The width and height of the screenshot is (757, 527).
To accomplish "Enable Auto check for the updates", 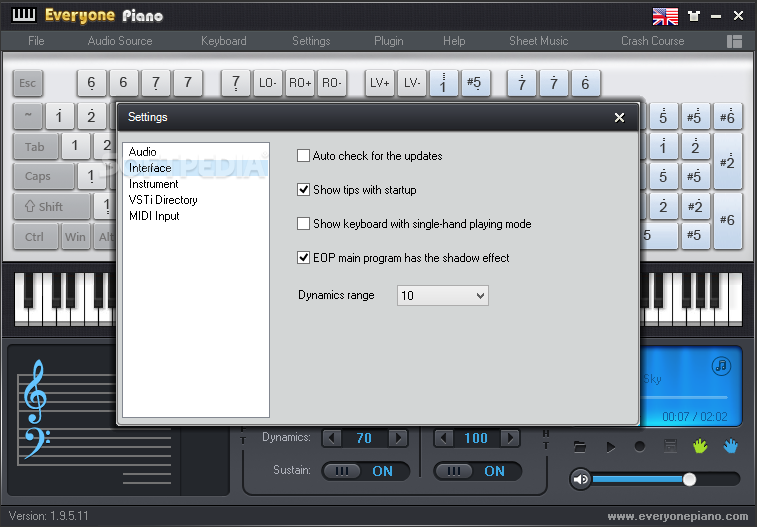I will pyautogui.click(x=303, y=155).
